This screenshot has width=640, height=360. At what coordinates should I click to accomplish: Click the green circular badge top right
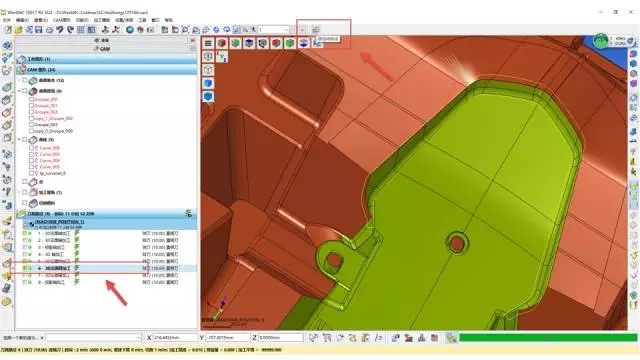click(600, 41)
